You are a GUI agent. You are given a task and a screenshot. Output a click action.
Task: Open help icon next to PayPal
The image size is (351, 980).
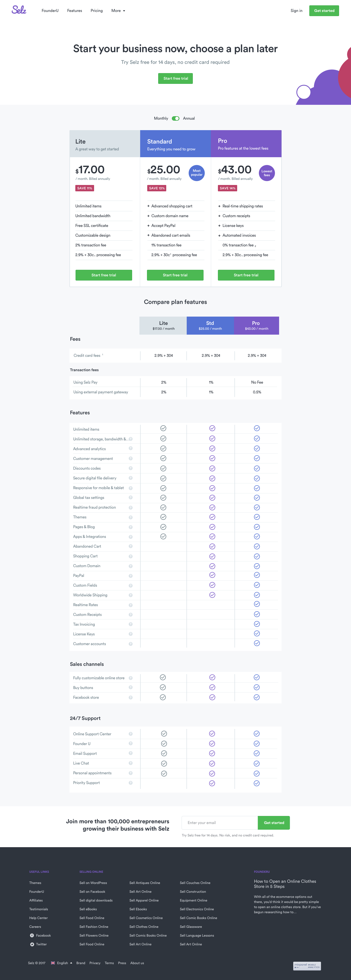pos(130,576)
